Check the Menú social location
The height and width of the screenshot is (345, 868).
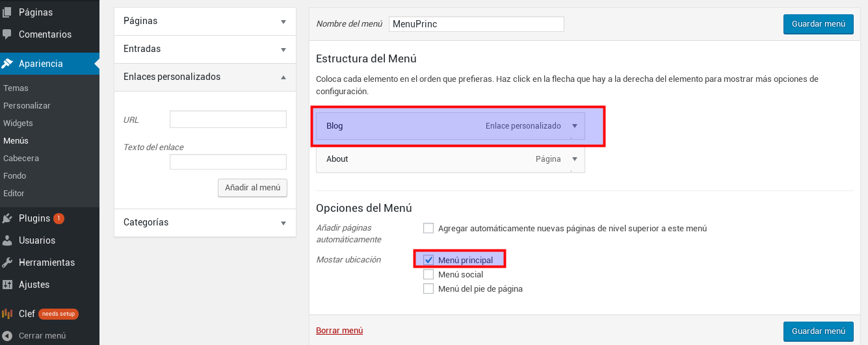click(x=428, y=274)
